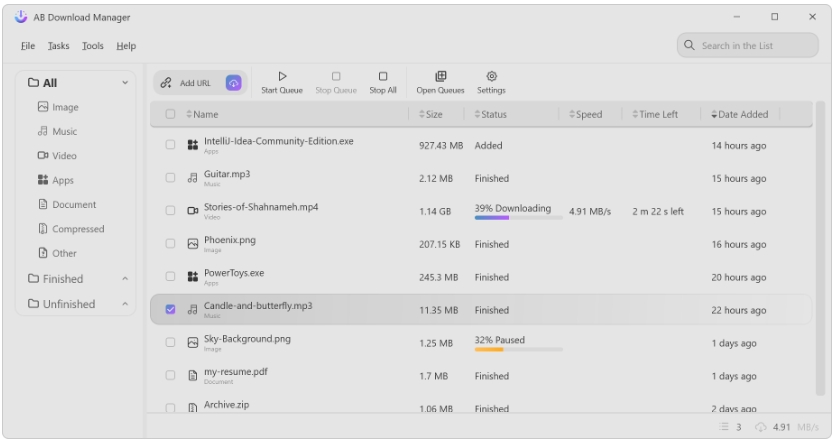The image size is (835, 440).
Task: Click the purple cloud download icon
Action: point(233,83)
